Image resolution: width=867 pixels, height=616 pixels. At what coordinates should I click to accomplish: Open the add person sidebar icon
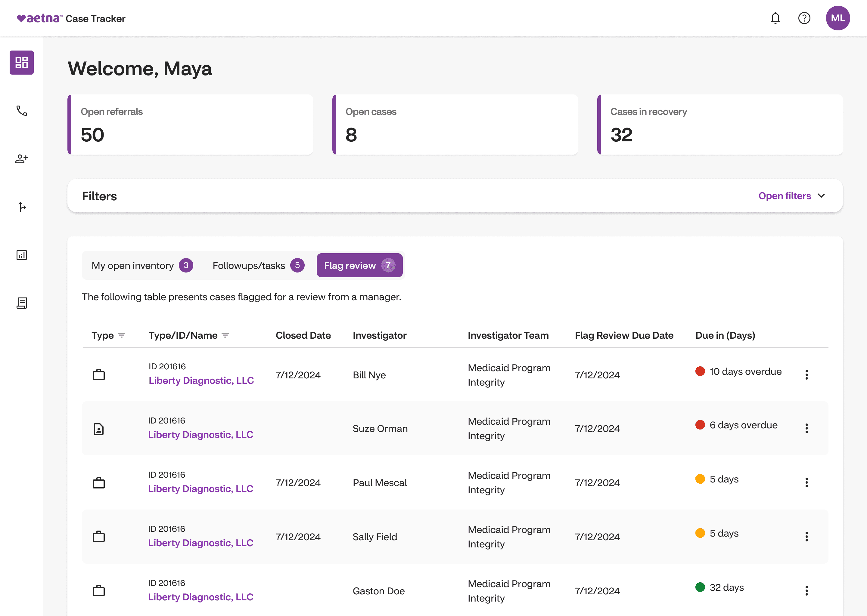click(x=22, y=159)
